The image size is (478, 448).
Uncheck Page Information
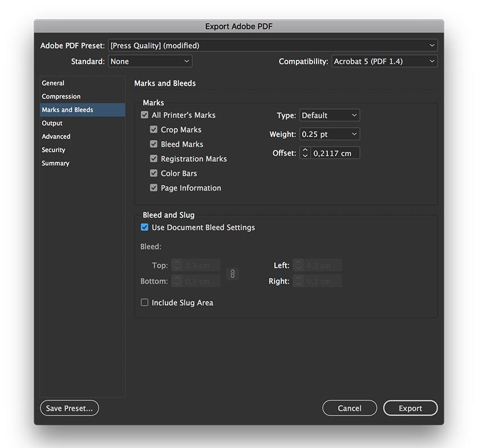(154, 188)
